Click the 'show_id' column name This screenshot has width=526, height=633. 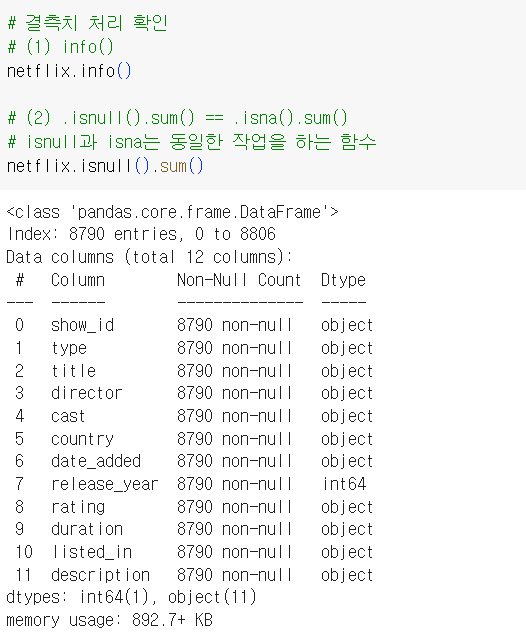pos(82,325)
